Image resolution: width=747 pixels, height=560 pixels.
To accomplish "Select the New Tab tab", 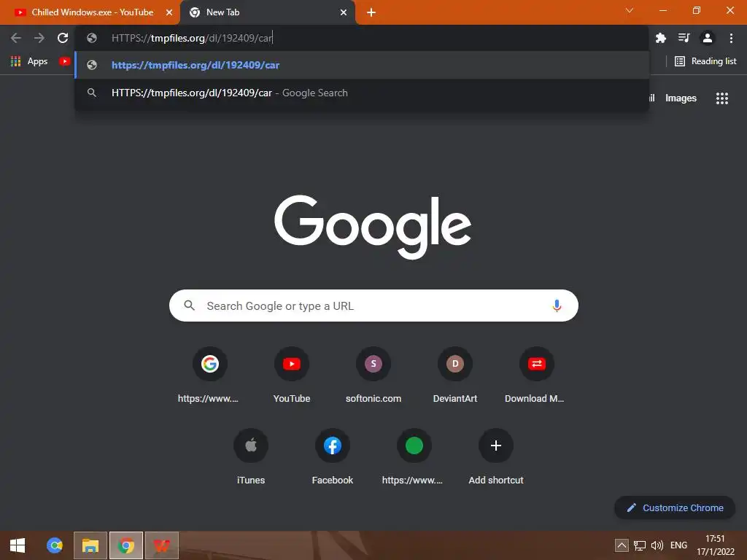I will (x=267, y=12).
